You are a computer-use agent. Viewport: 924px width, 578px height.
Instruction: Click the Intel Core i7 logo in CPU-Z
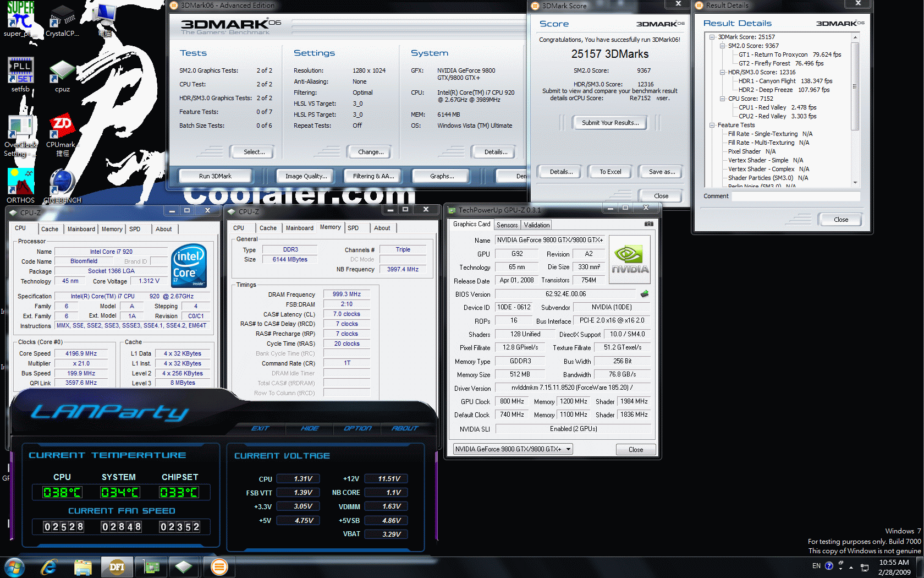click(189, 266)
